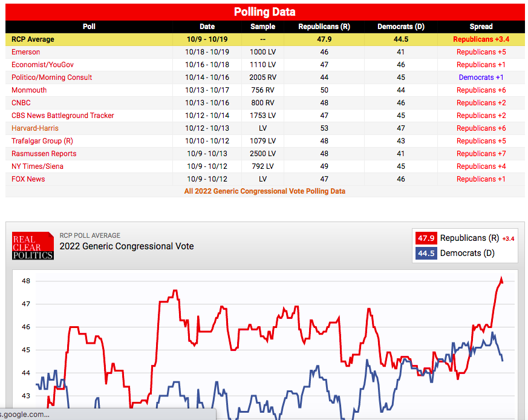Screen dimensions: 528x420
Task: Open the NY Times/Siena poll link
Action: 37,166
